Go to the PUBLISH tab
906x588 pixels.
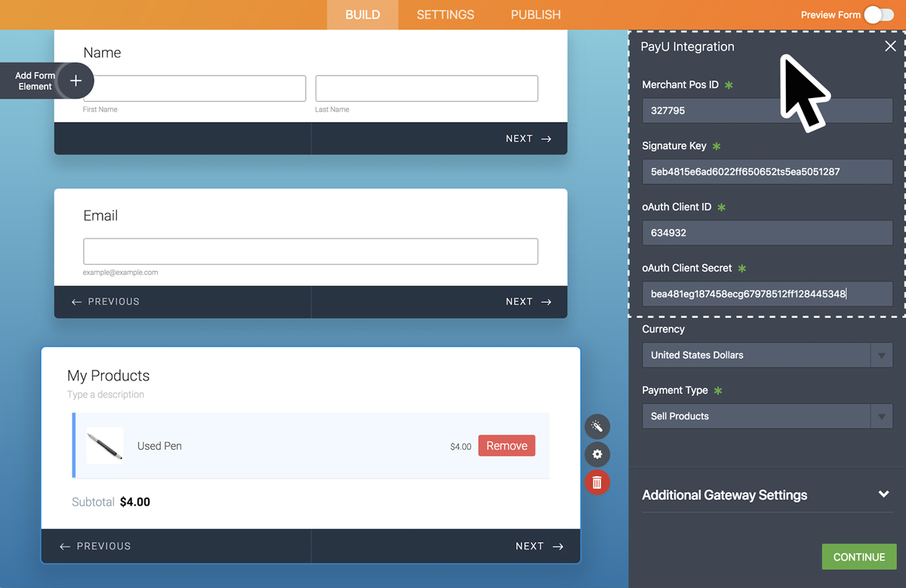point(535,14)
